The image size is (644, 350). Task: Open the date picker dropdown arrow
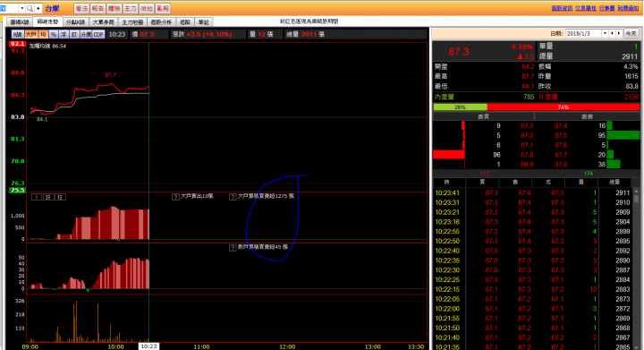(x=605, y=33)
